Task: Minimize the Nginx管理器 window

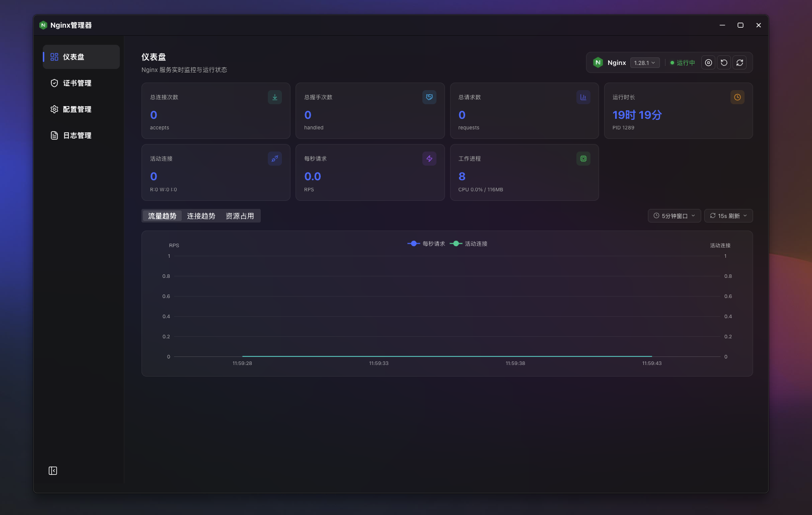Action: [722, 25]
